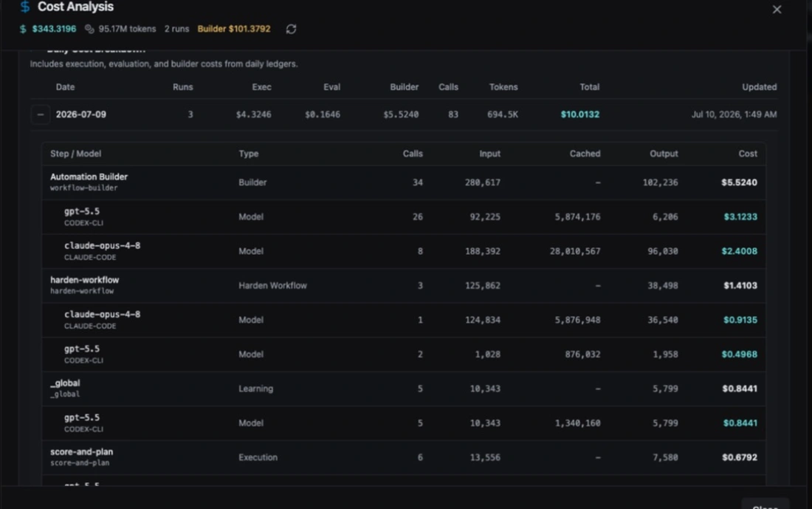The height and width of the screenshot is (509, 812).
Task: Click the dollar sign Cost Analysis icon
Action: click(25, 7)
